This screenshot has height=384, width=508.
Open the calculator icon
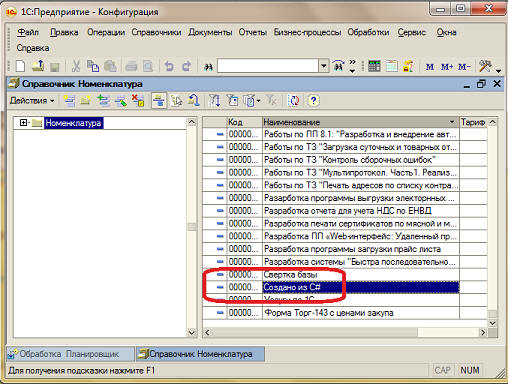pos(374,66)
